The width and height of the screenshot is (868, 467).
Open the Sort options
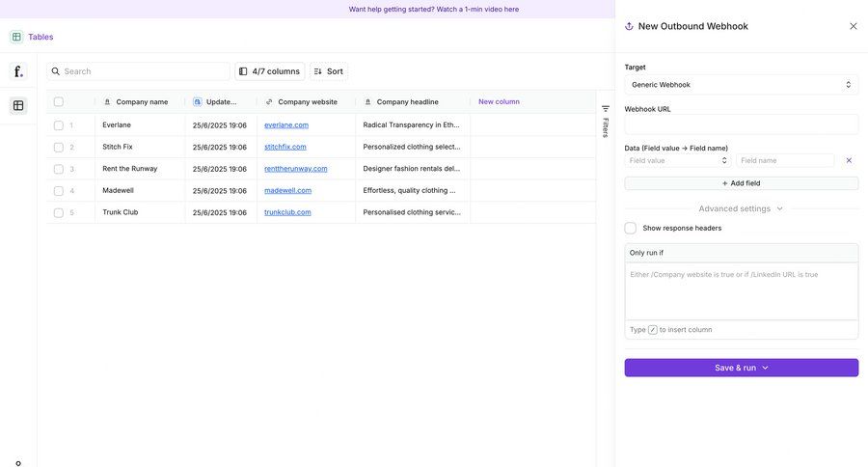(328, 71)
